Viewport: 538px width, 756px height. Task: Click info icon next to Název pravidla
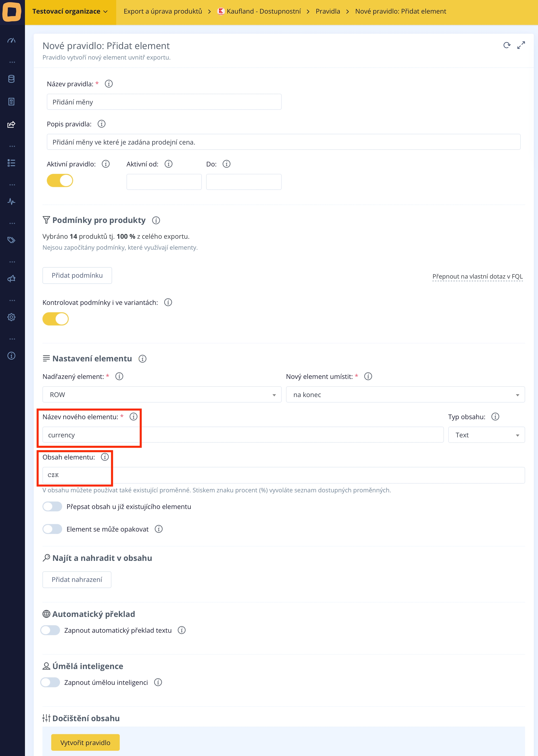click(109, 84)
